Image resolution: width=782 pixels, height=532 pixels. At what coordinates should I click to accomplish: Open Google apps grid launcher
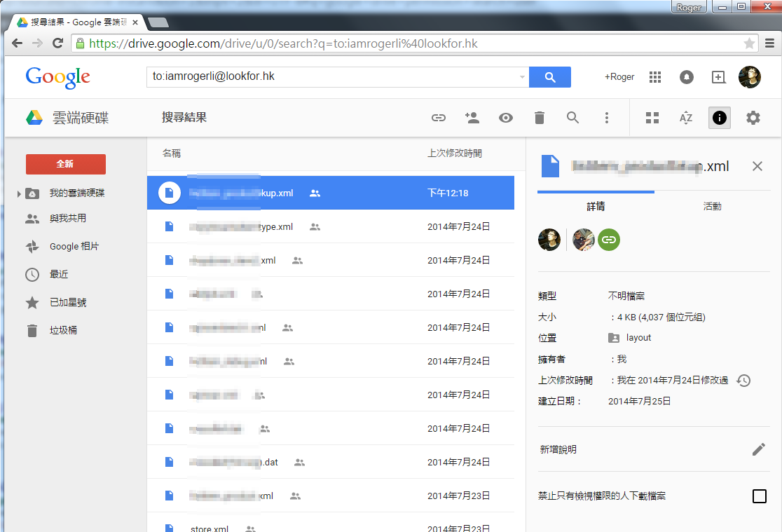point(655,77)
